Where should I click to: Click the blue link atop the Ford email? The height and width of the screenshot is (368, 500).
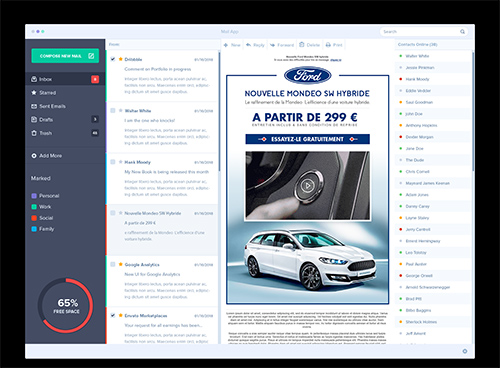(336, 60)
